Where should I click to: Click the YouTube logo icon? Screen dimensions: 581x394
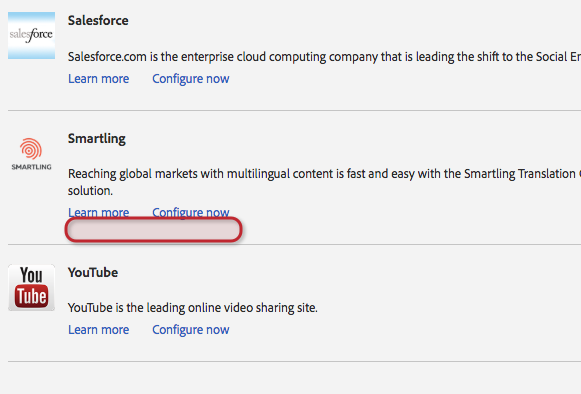tap(31, 288)
